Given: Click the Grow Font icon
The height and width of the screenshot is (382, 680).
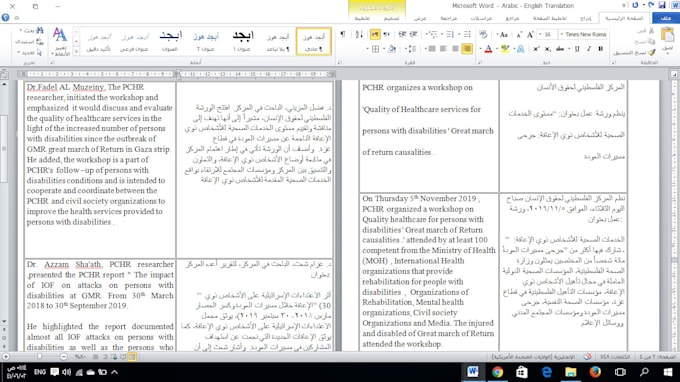Looking at the screenshot, I should pyautogui.click(x=530, y=35).
